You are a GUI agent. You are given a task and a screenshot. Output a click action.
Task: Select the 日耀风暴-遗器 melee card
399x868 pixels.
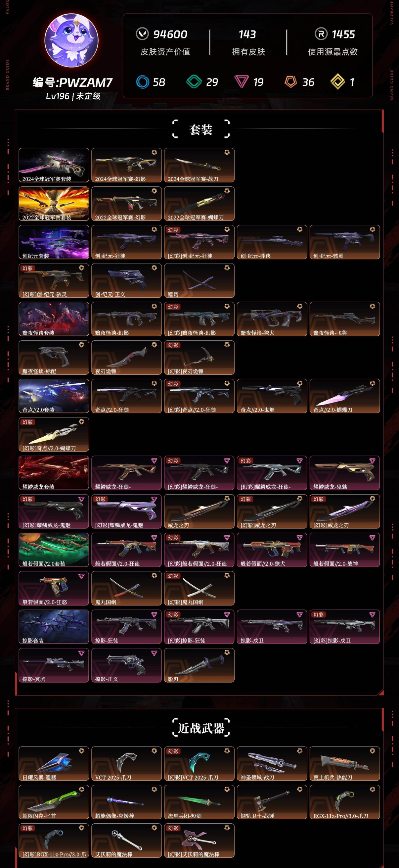tap(54, 763)
